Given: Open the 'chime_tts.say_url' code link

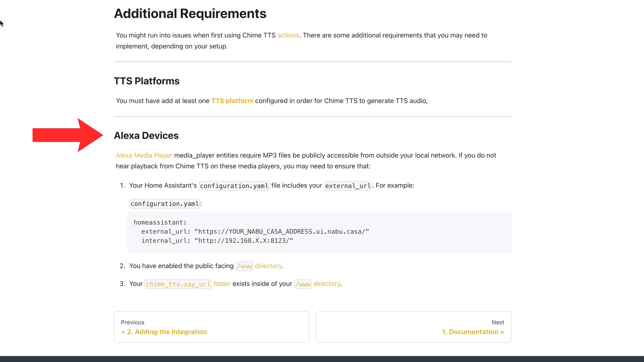Looking at the screenshot, I should point(178,284).
